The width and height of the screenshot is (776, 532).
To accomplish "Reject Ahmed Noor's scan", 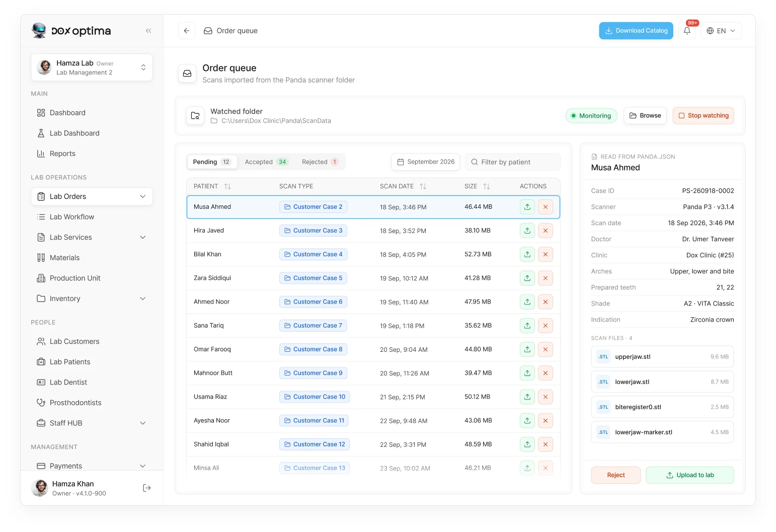I will (546, 302).
